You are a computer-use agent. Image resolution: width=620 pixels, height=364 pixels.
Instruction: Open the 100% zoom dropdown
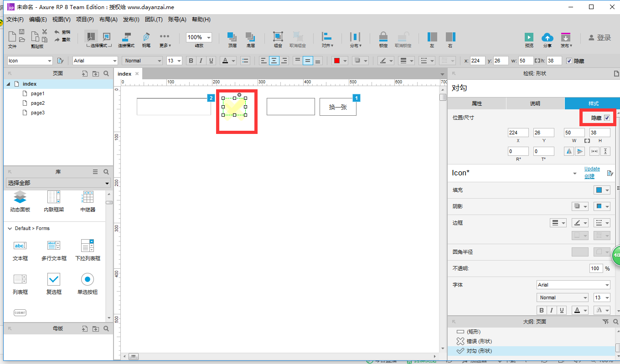(x=199, y=37)
